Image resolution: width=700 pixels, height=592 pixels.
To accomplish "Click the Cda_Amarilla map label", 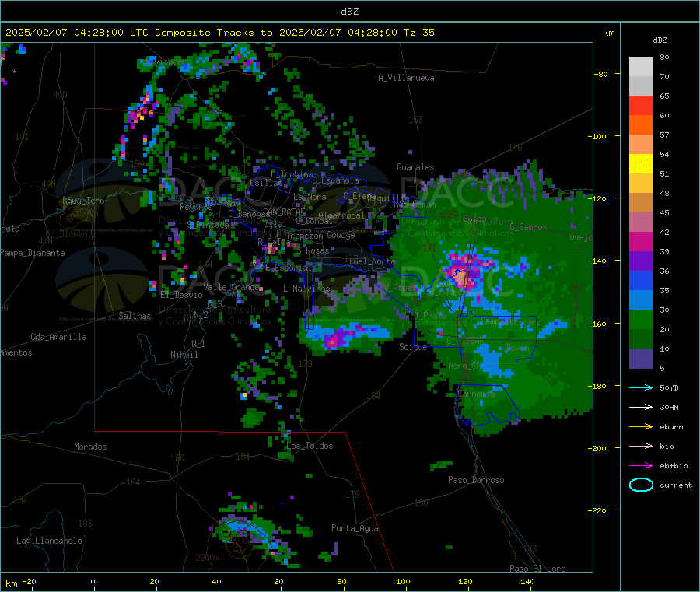I will pos(58,337).
